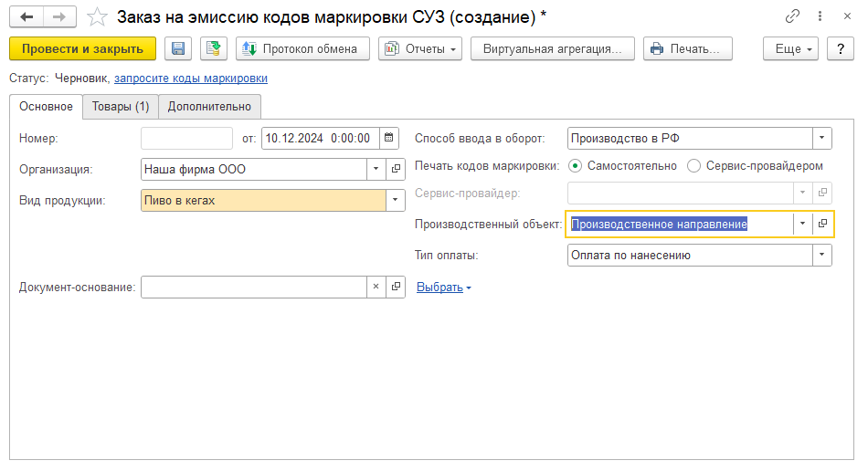Open the Отчеты menu button
Screen dimensions: 868x471
point(420,49)
